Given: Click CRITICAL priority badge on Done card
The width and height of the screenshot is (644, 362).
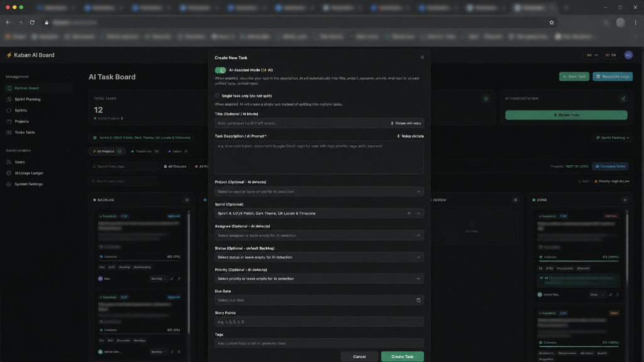Looking at the screenshot, I should click(x=611, y=216).
